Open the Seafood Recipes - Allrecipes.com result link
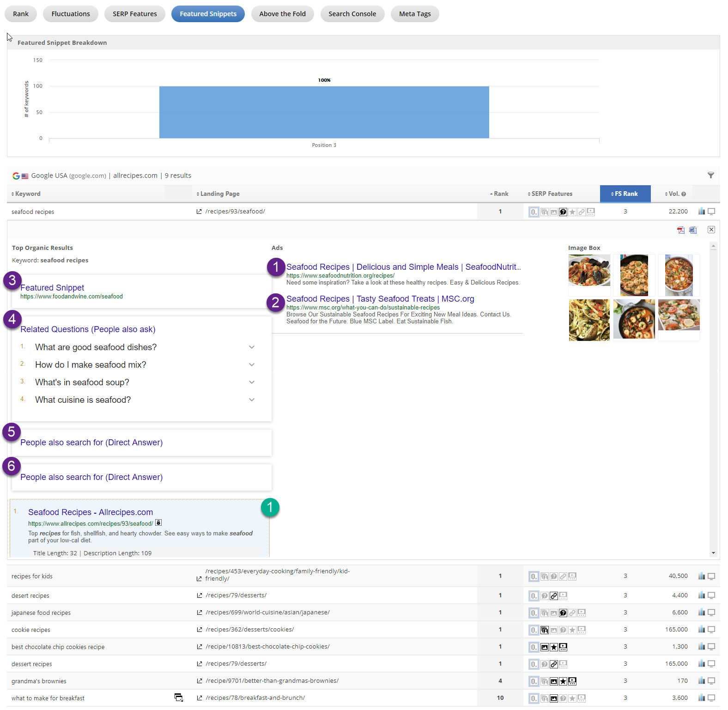Image resolution: width=728 pixels, height=710 pixels. [91, 512]
